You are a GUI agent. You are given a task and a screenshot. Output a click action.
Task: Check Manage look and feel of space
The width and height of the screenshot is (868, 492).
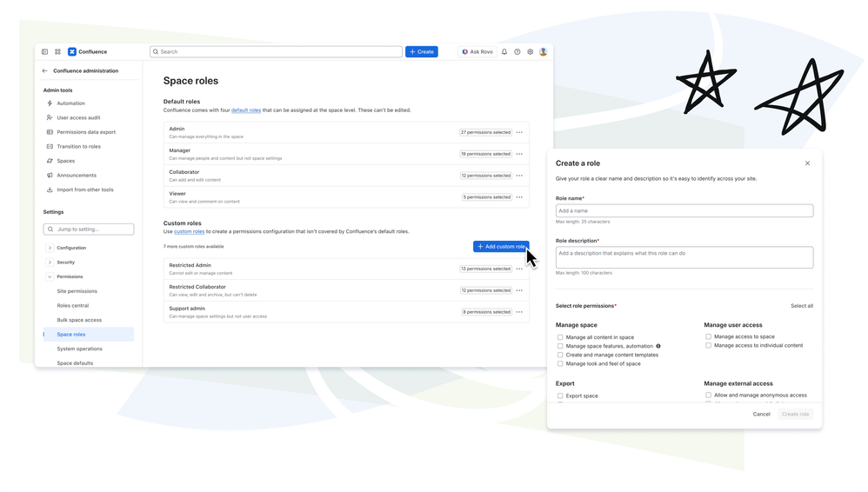point(560,364)
